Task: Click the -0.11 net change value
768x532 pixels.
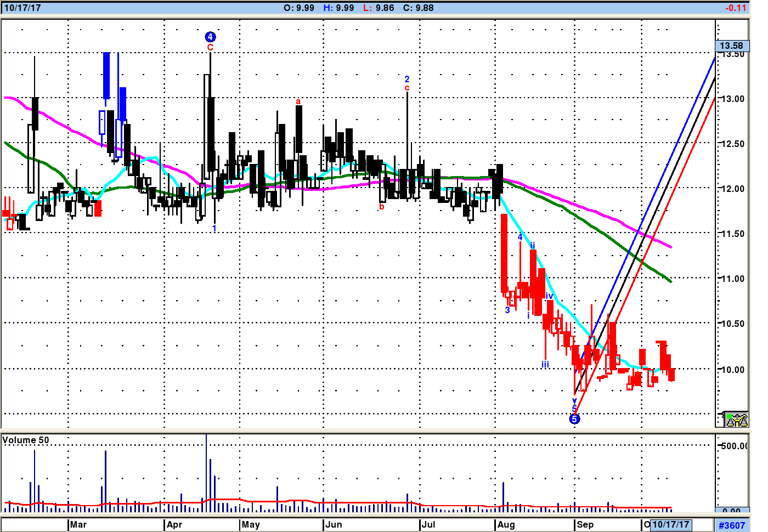Action: 736,8
